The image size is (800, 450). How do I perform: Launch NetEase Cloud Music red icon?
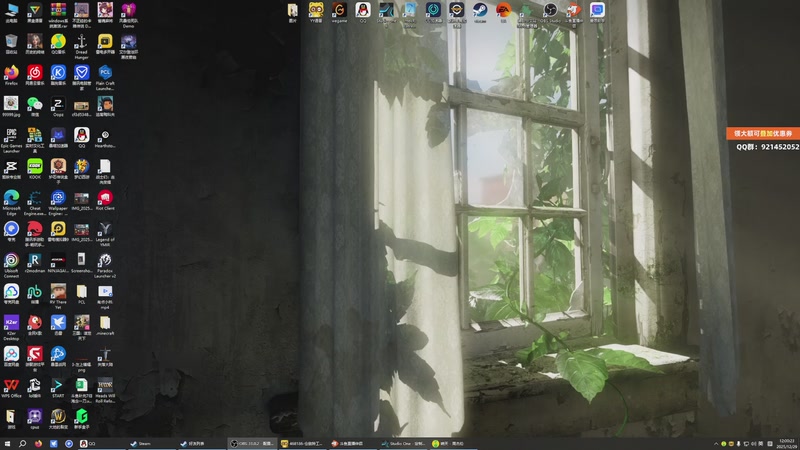tap(35, 75)
